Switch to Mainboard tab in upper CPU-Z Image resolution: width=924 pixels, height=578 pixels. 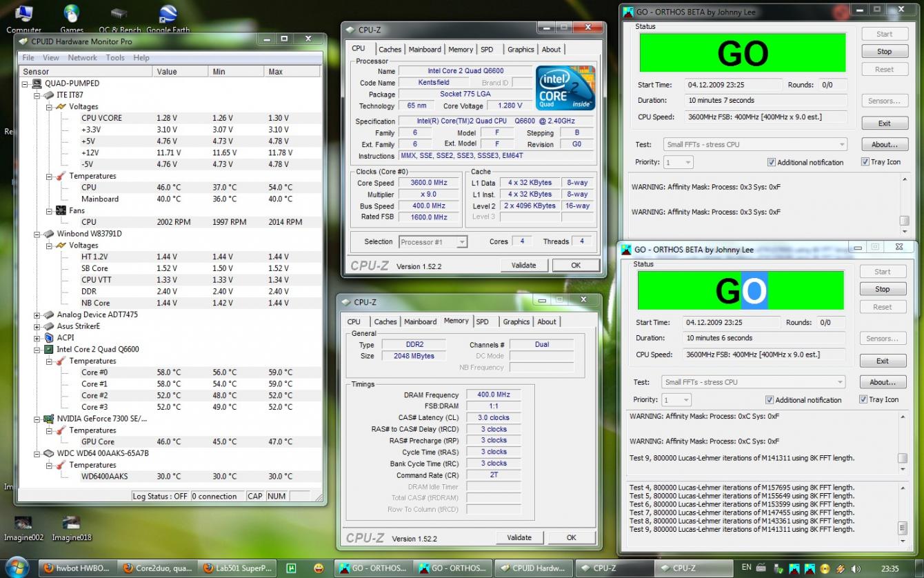425,50
